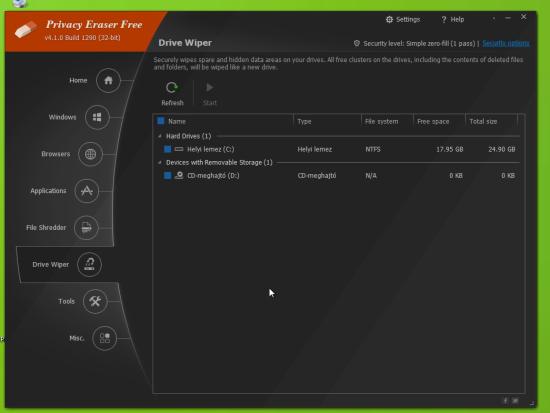Select the 'CD-meghajtó (D:)' drive name
Screen dimensions: 550x413
click(x=213, y=175)
